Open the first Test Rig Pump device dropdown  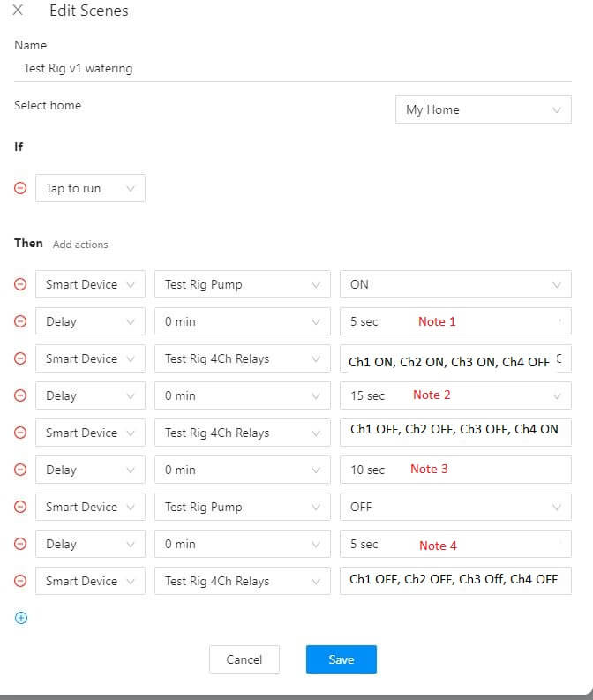coord(241,284)
